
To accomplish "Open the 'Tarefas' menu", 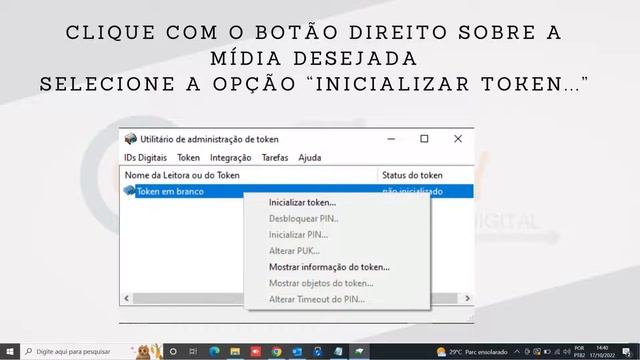I will pyautogui.click(x=275, y=158).
